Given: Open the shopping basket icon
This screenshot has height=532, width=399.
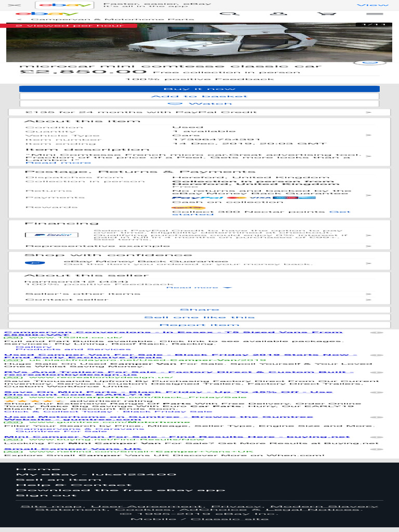Looking at the screenshot, I should point(327,14).
